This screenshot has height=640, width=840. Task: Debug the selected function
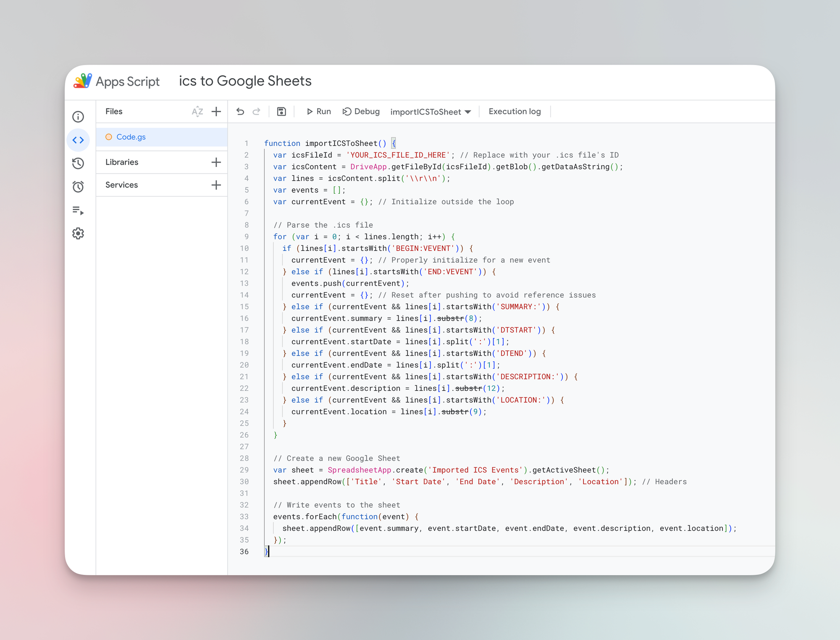click(361, 111)
